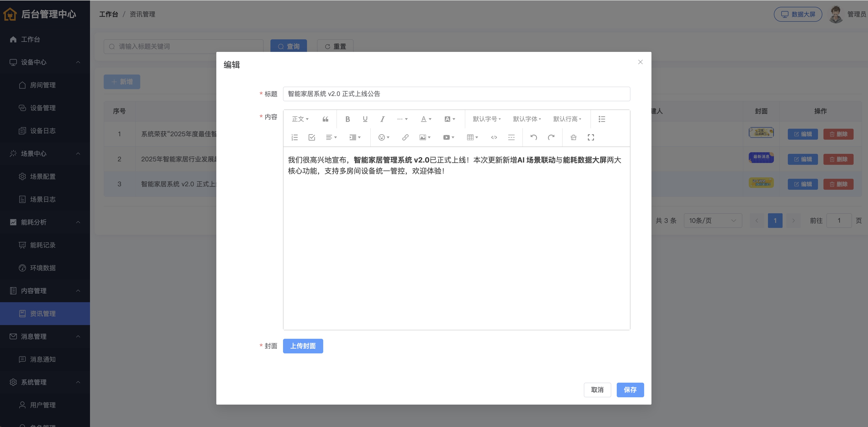Open 场景日志 menu item
This screenshot has height=427, width=868.
(x=45, y=199)
